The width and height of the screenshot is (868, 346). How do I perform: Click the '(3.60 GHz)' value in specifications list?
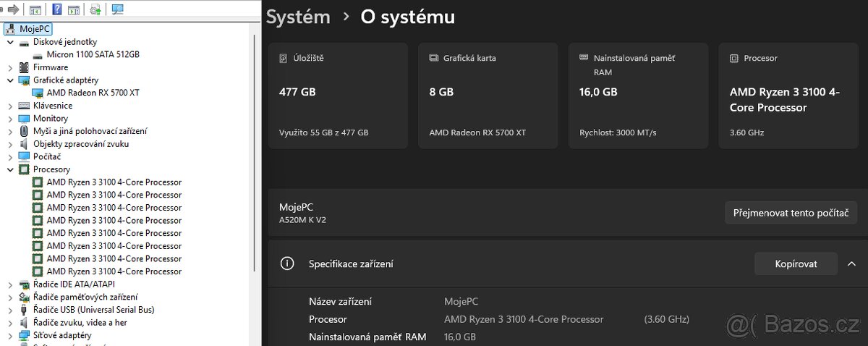(666, 319)
